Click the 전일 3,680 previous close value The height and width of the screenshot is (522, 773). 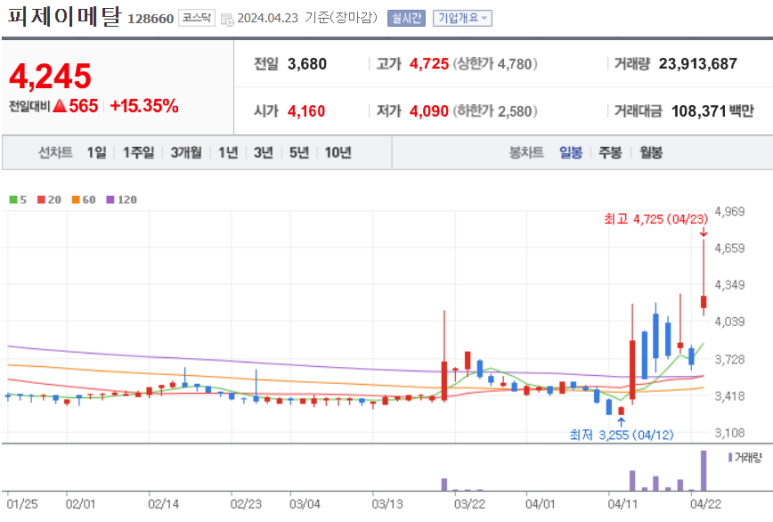[x=307, y=64]
